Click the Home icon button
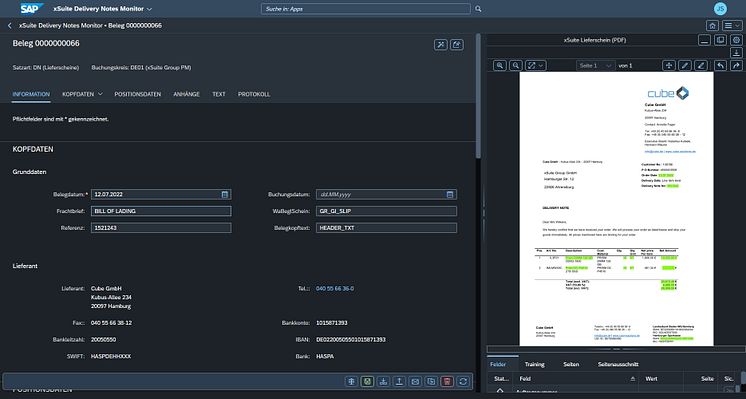The image size is (746, 399). point(712,26)
